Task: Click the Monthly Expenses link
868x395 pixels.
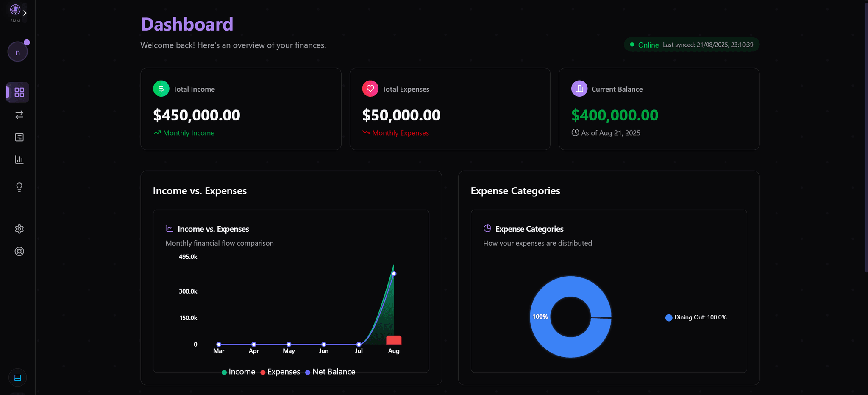Action: (400, 133)
